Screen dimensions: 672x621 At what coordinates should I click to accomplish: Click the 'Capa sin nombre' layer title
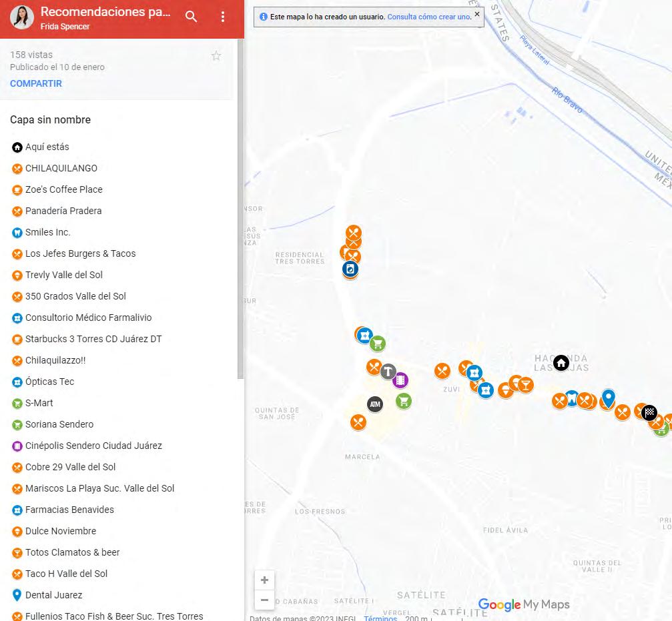click(x=50, y=120)
